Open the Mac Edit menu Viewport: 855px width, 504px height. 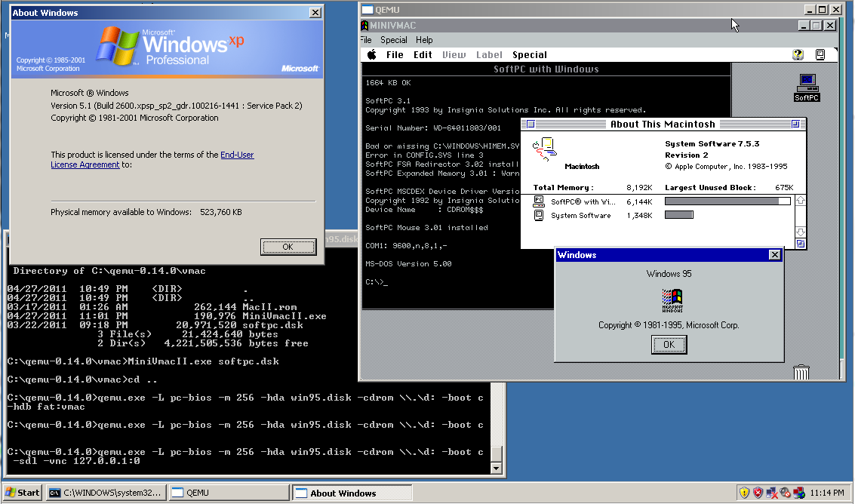coord(423,55)
